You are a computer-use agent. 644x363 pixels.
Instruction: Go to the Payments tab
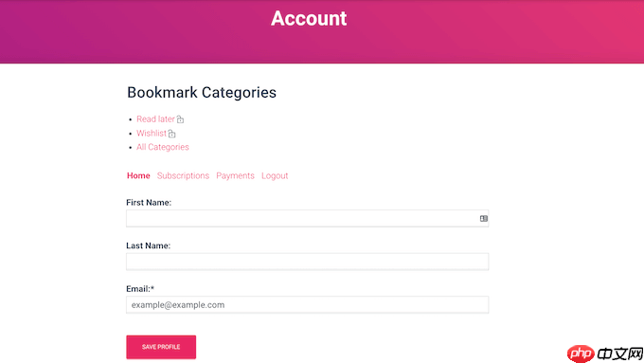[235, 176]
